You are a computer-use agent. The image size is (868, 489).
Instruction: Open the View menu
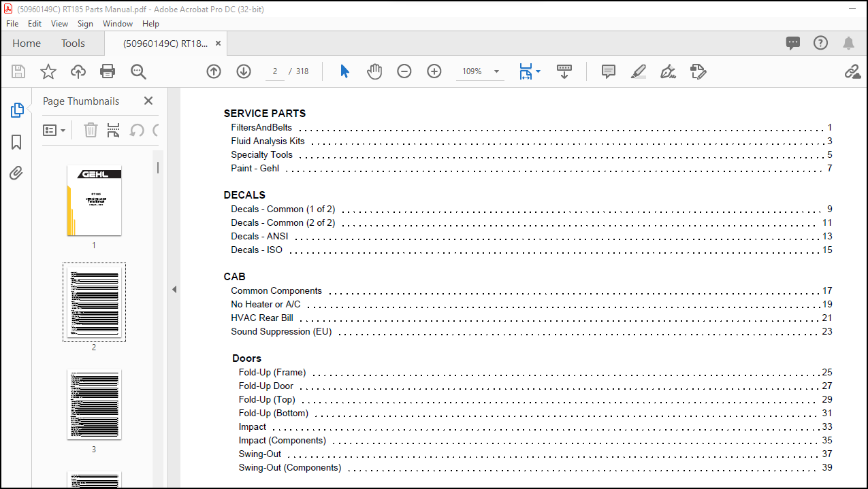click(x=60, y=23)
